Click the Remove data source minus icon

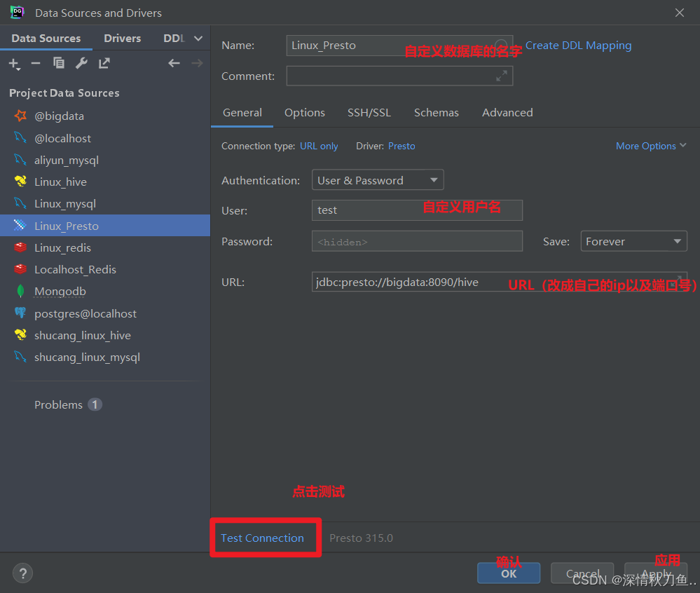coord(36,63)
